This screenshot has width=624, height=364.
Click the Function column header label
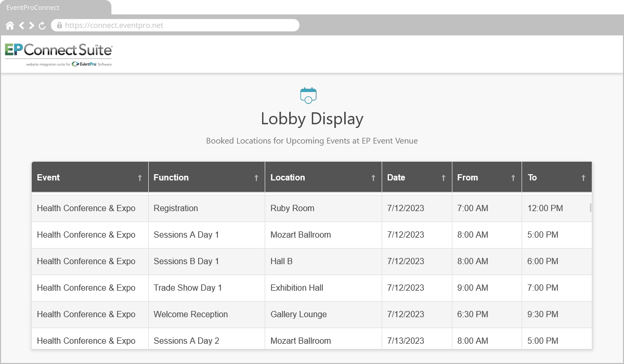171,177
